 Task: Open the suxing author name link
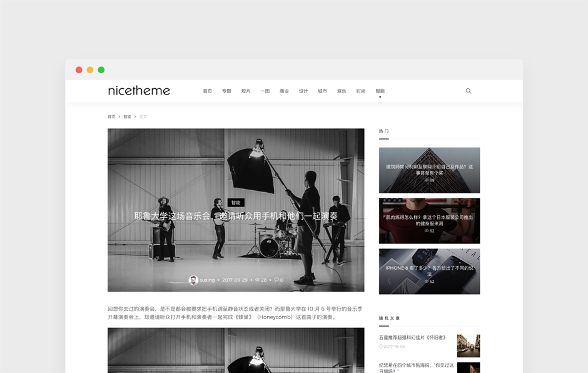(x=207, y=280)
